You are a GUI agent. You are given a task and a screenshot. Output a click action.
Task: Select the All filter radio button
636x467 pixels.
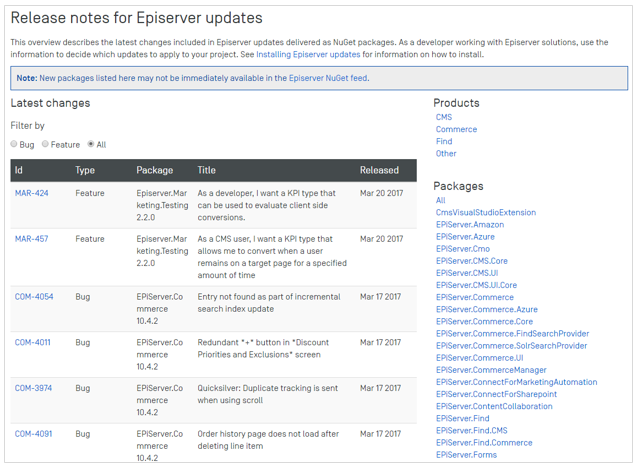tap(92, 145)
